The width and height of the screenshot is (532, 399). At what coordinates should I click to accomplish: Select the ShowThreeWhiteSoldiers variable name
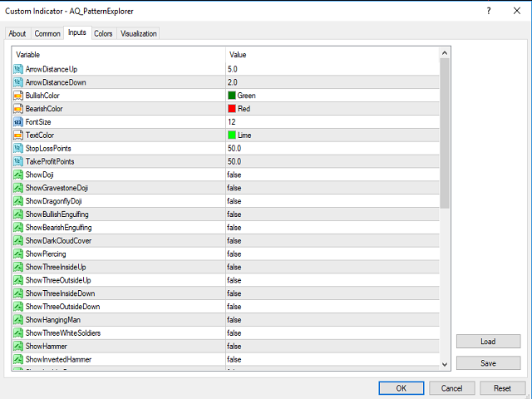(63, 333)
